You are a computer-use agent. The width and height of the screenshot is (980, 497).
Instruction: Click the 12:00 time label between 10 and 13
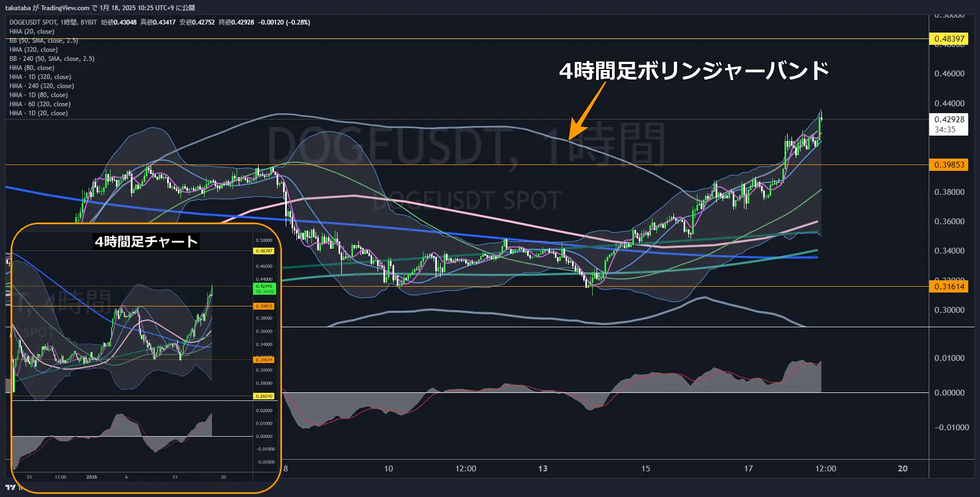[x=466, y=469]
